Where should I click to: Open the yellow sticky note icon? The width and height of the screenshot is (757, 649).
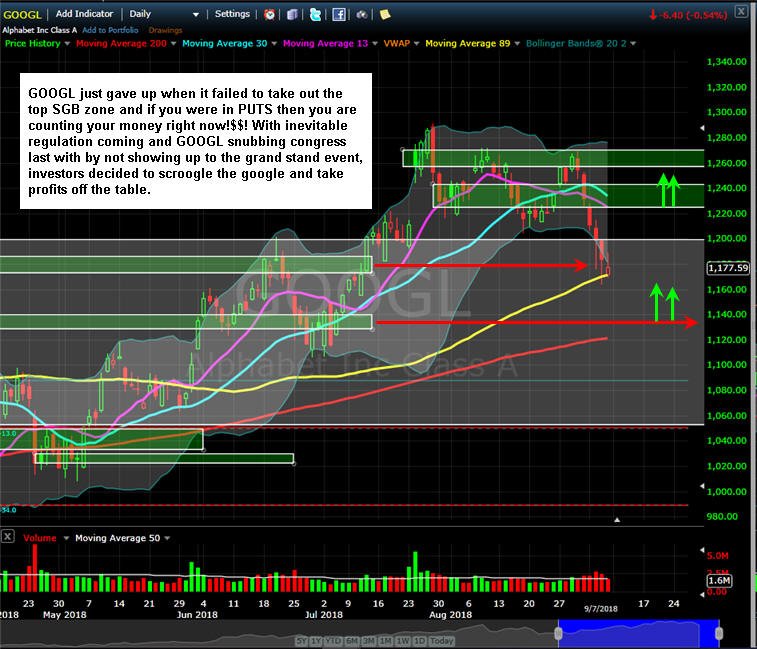(385, 14)
